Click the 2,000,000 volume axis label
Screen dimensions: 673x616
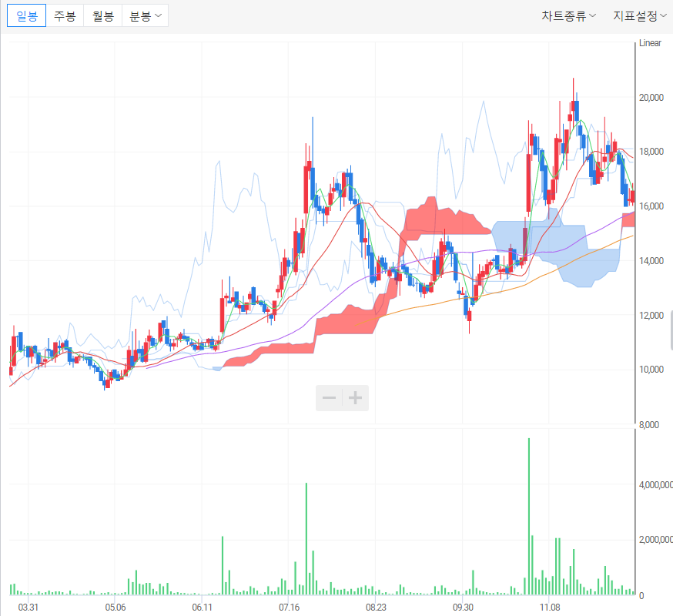click(x=656, y=539)
